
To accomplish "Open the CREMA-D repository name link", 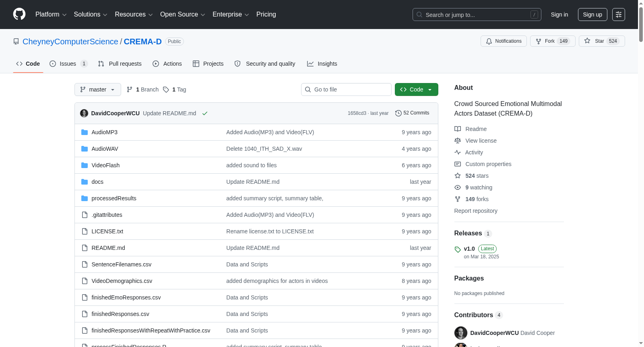I will 142,42.
